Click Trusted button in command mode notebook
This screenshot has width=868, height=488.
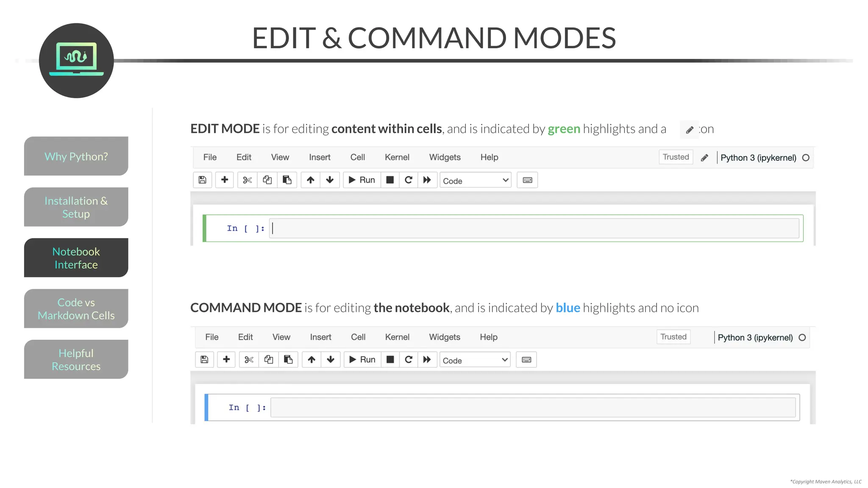coord(673,337)
